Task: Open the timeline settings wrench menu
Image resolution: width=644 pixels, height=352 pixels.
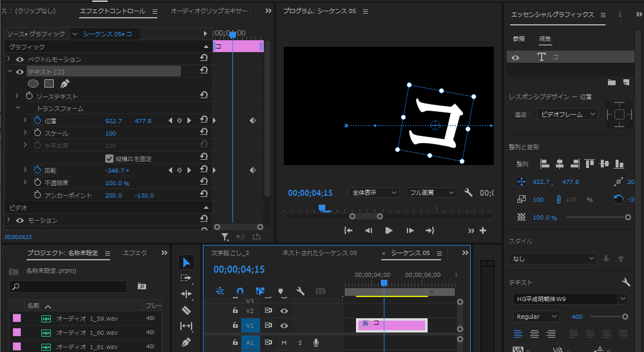Action: point(300,291)
